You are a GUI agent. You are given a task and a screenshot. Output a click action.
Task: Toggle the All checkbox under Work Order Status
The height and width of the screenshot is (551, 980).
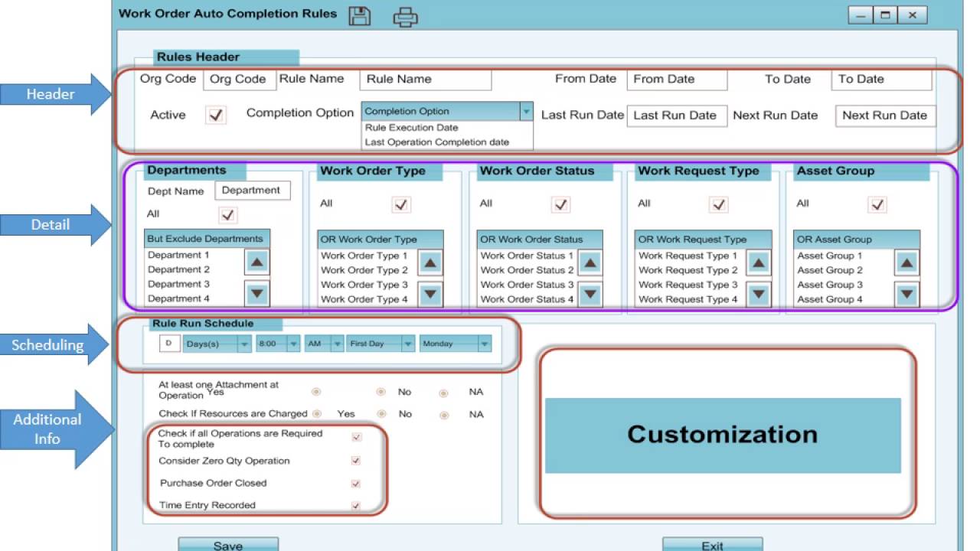click(561, 204)
